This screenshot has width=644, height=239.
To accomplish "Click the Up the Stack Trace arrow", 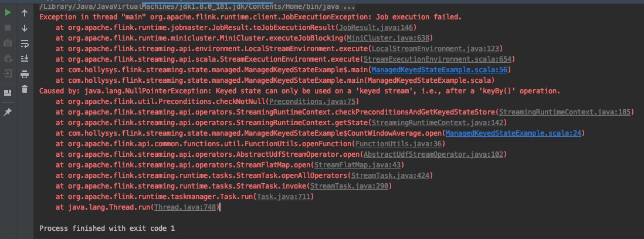I will pos(25,13).
